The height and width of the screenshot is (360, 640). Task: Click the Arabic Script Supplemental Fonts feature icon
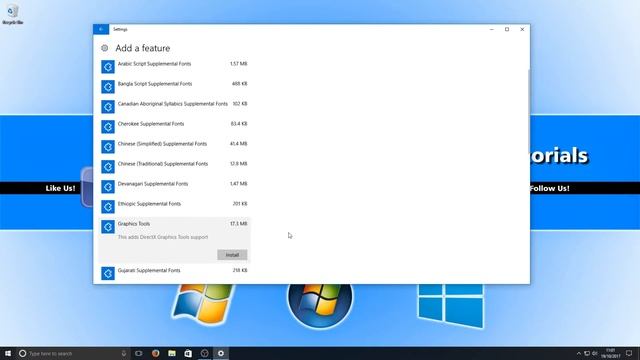[x=108, y=67]
